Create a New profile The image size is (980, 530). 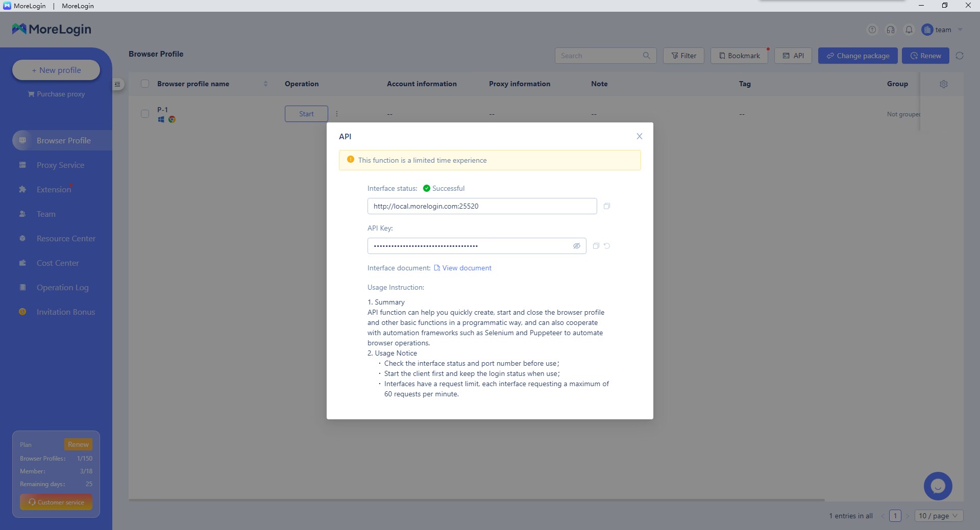pyautogui.click(x=56, y=70)
